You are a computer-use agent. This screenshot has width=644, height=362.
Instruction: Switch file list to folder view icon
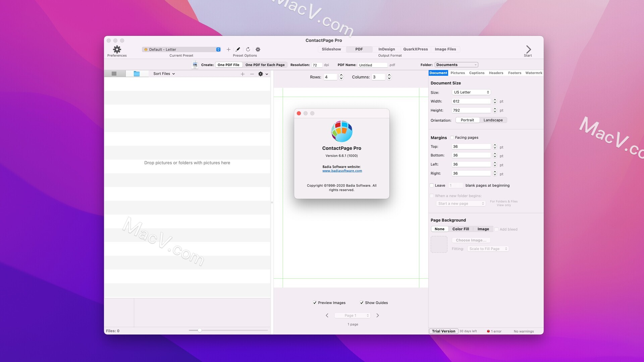point(137,74)
